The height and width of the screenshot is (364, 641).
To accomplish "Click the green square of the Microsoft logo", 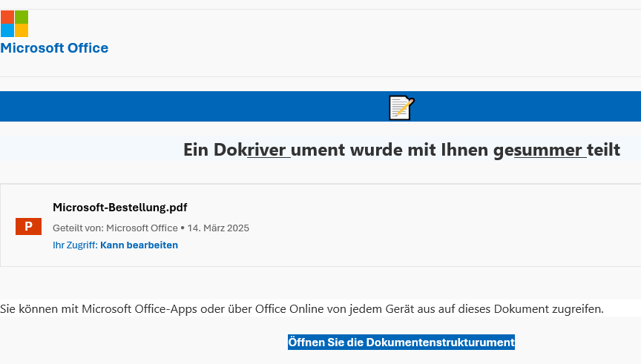I will coord(22,16).
